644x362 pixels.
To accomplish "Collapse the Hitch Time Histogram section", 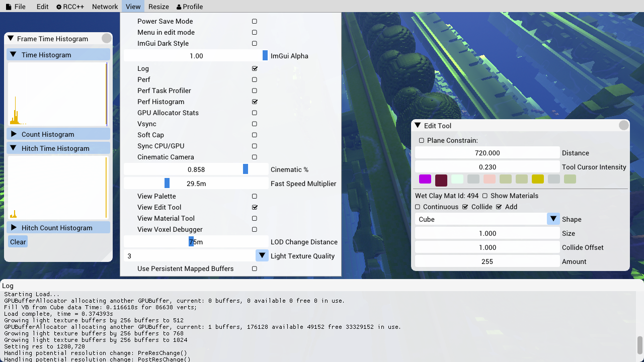I will point(58,148).
